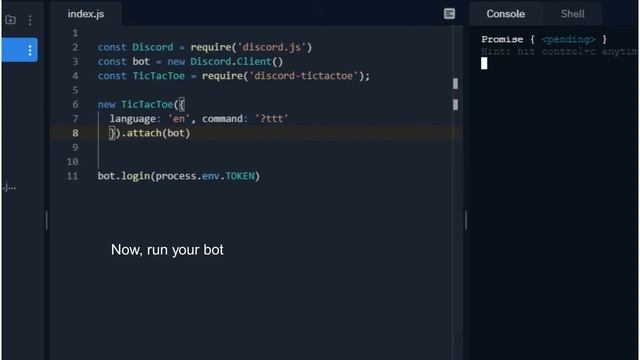Click the console cursor input block

coord(484,63)
